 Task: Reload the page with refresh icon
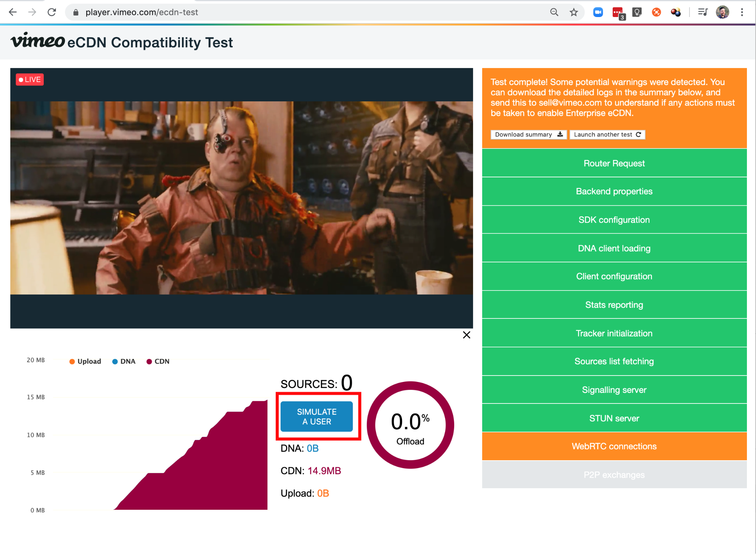tap(52, 12)
